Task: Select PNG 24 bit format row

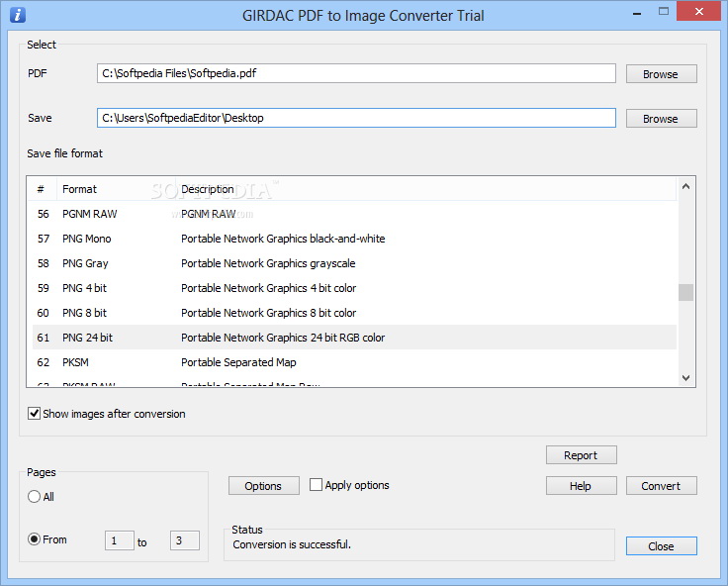Action: click(x=354, y=337)
